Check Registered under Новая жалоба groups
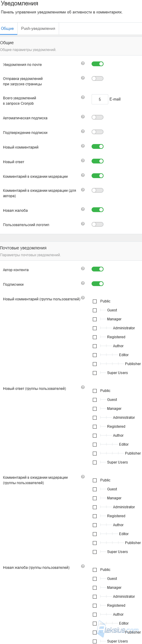The width and height of the screenshot is (142, 644). click(x=95, y=606)
